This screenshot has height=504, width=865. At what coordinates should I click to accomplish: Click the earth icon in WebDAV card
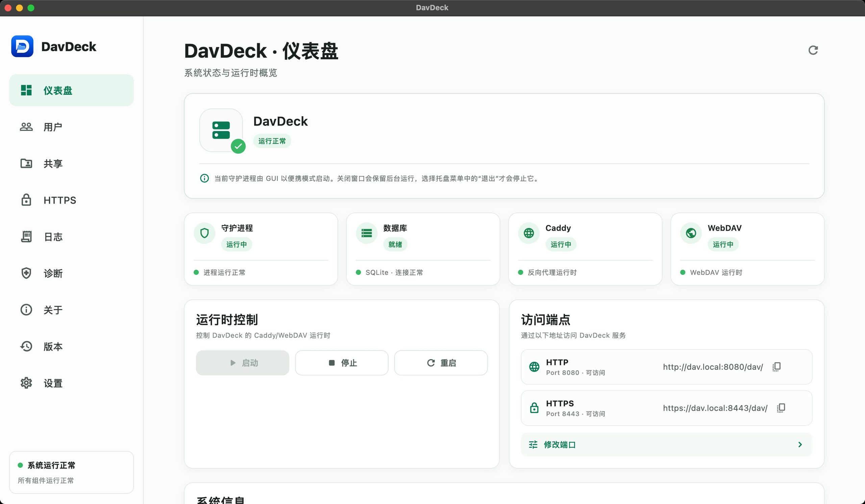[691, 233]
